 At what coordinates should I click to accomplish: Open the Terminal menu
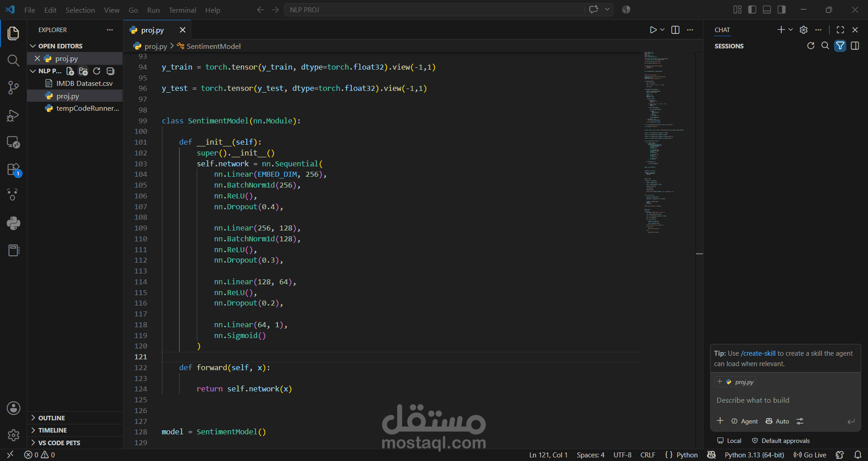tap(182, 10)
